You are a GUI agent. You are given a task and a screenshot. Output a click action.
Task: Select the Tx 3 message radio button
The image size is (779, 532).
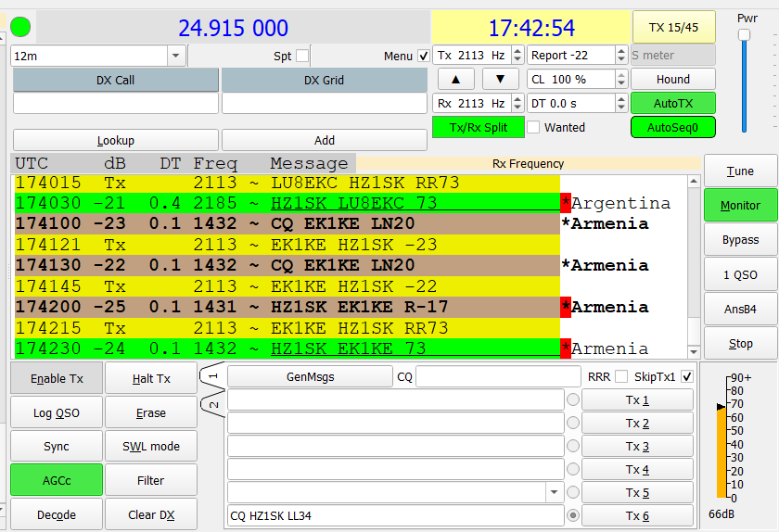[573, 446]
